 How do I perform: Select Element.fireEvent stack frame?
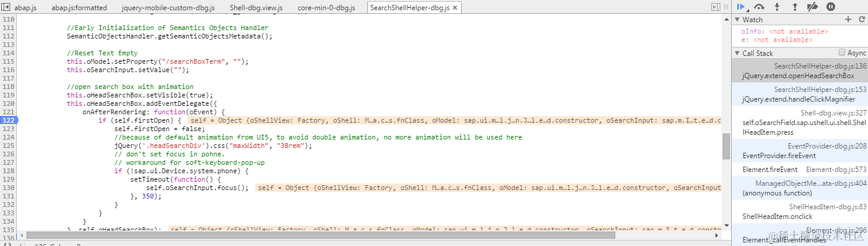coord(800,170)
